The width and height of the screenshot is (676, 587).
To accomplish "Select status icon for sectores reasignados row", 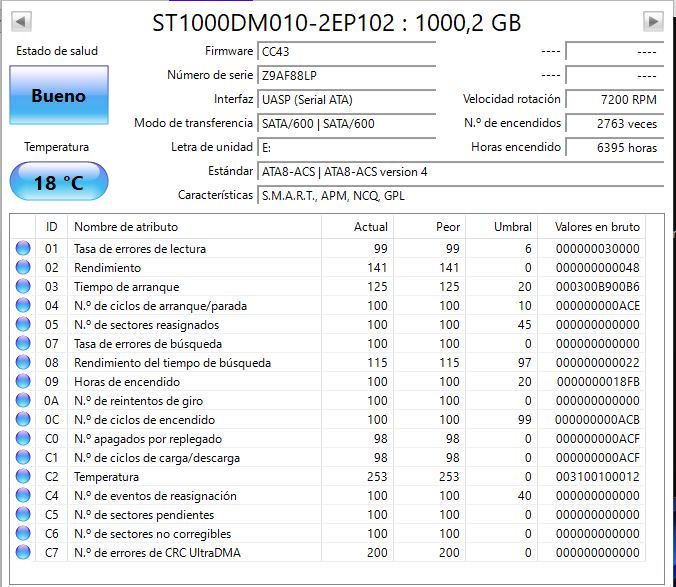I will [23, 325].
